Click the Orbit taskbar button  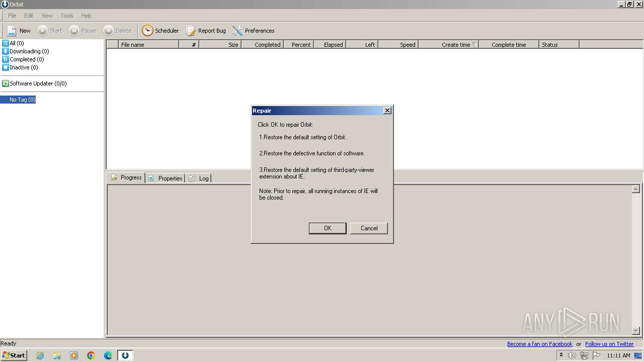[x=125, y=355]
